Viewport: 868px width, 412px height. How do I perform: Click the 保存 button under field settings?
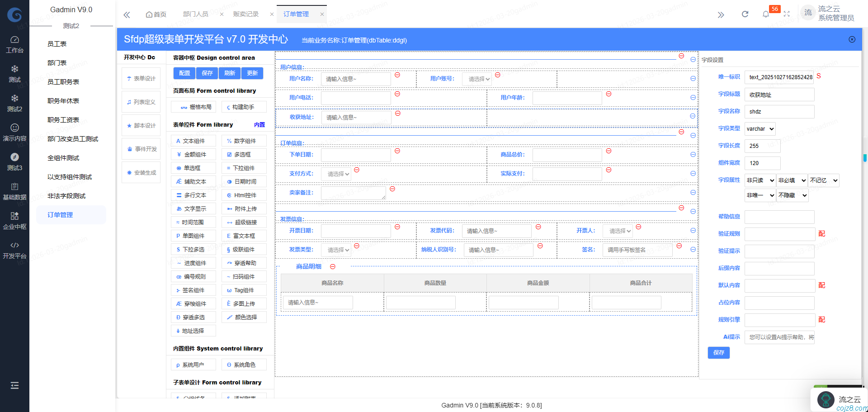pyautogui.click(x=718, y=353)
